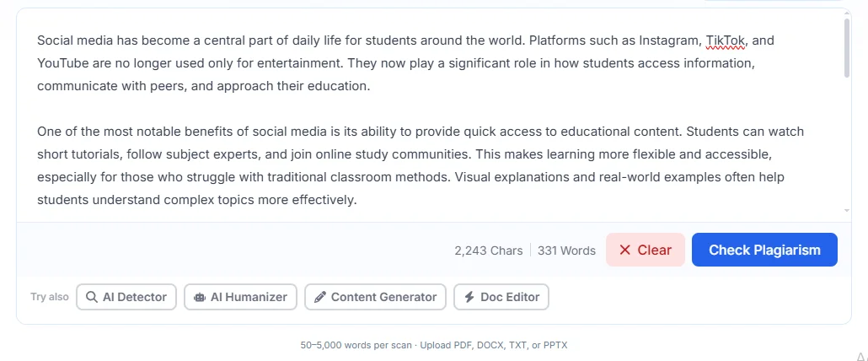Click the robot icon in AI Humanizer
Viewport: 868px width, 361px height.
pyautogui.click(x=199, y=298)
